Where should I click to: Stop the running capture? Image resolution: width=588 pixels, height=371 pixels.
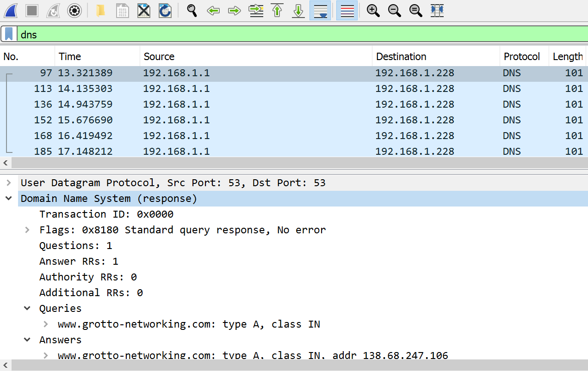(x=31, y=10)
